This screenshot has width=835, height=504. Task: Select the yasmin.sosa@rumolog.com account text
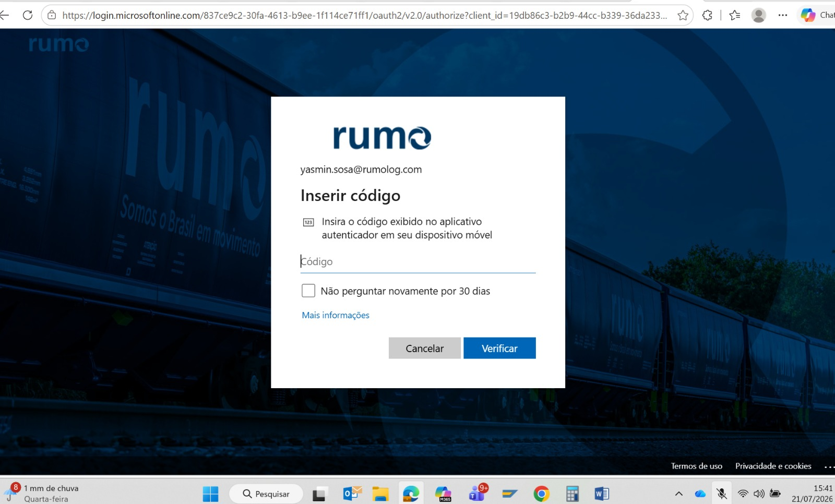pos(361,170)
